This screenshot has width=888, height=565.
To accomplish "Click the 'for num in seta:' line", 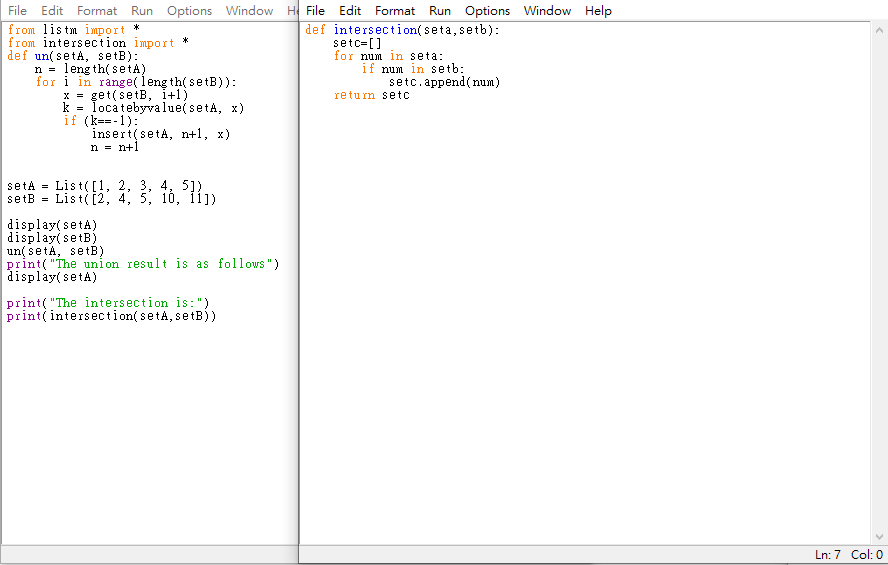I will point(388,56).
